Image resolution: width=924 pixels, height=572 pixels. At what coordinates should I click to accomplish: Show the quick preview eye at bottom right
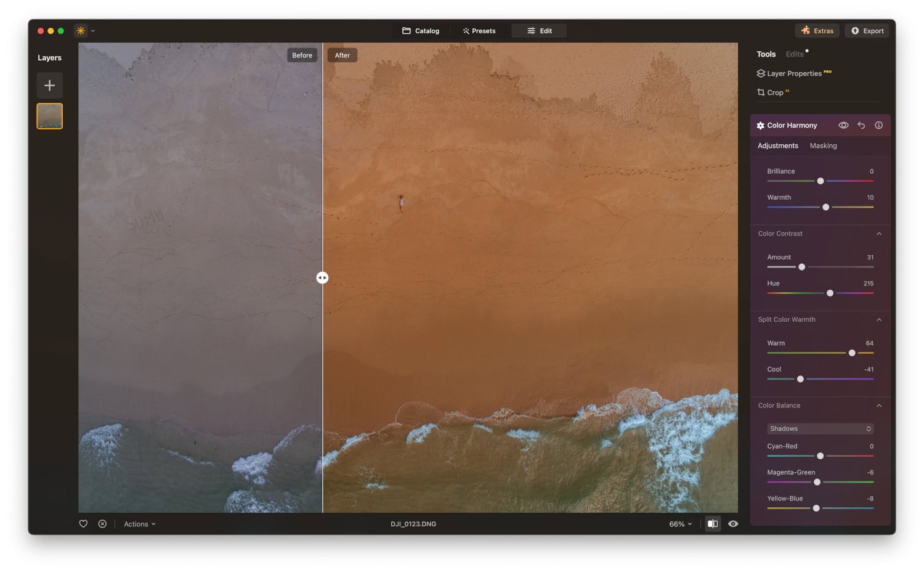(733, 523)
